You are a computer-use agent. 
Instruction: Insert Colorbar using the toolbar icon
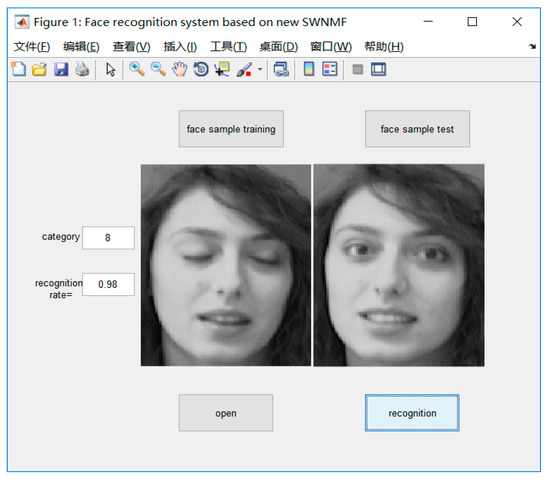pyautogui.click(x=309, y=69)
